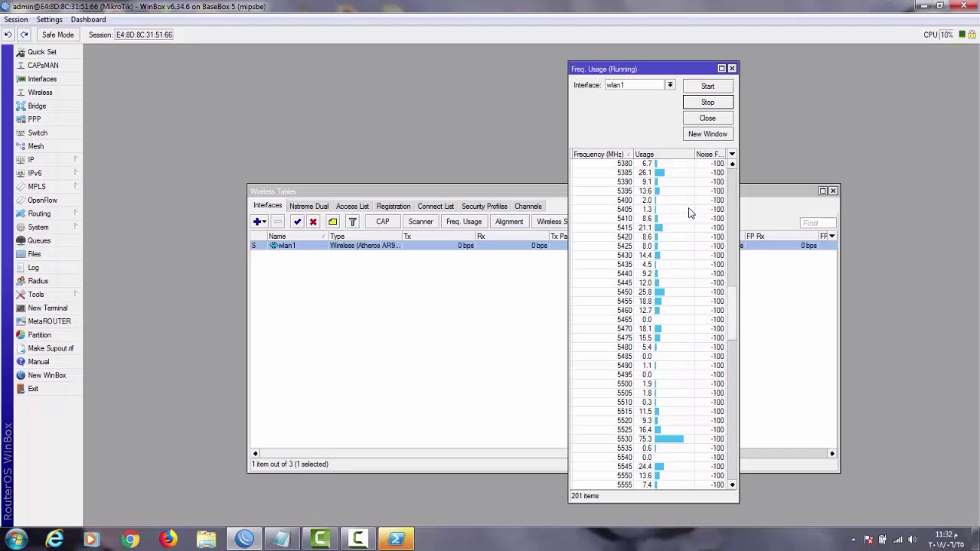Screen dimensions: 980x551
Task: Expand the IPv6 submenu
Action: tap(75, 173)
